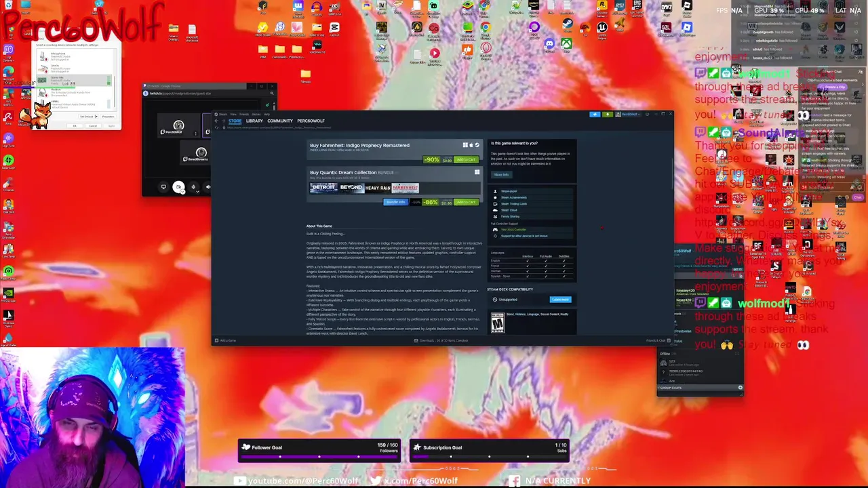Click Learn more for Steam Deck compatibility
Screen dimensions: 868x488
click(x=560, y=299)
